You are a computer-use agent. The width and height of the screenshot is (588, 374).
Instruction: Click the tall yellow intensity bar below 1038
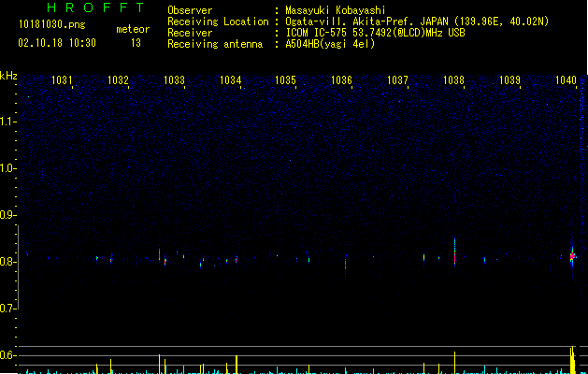point(455,363)
